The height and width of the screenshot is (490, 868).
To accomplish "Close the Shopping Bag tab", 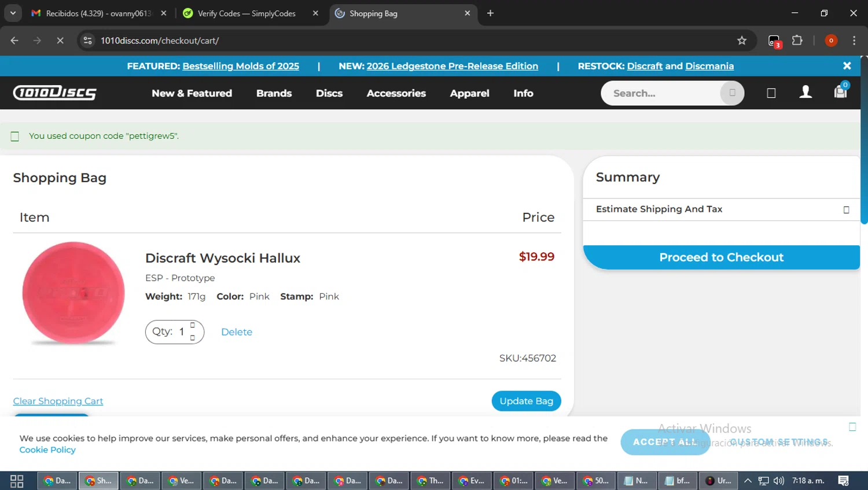I will point(468,13).
